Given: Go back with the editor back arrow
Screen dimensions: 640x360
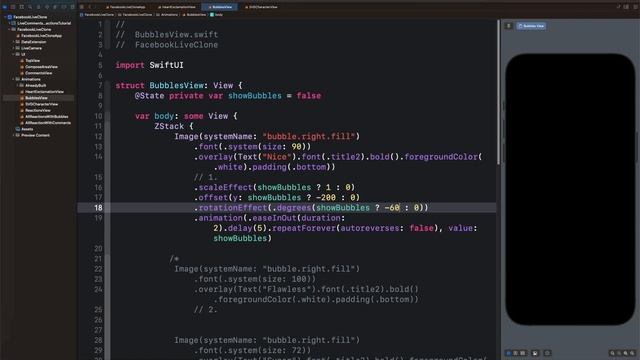Looking at the screenshot, I should coord(90,7).
